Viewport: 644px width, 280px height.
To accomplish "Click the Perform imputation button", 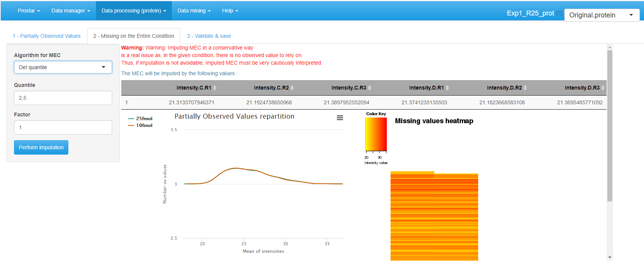I will pyautogui.click(x=41, y=147).
